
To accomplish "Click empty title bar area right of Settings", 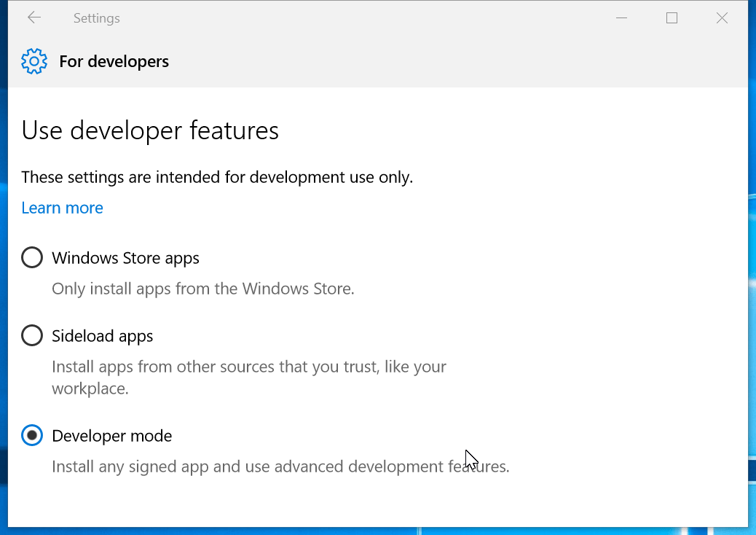I will pos(364,18).
